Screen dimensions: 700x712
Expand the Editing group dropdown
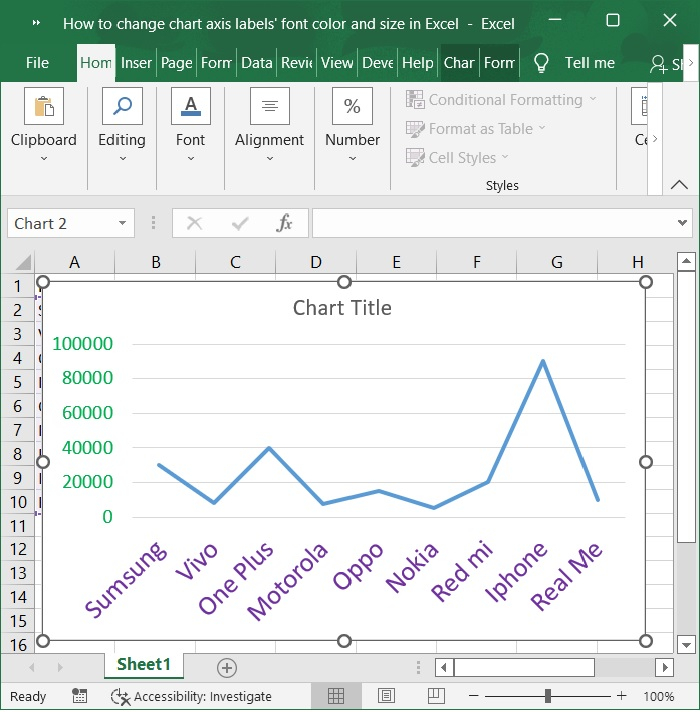tap(123, 158)
